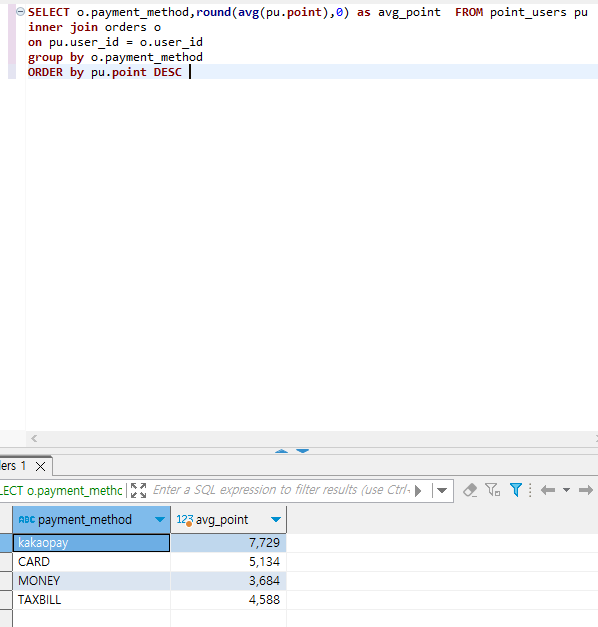Click the forward arrow in result toolbar
The width and height of the screenshot is (598, 627).
click(x=586, y=490)
